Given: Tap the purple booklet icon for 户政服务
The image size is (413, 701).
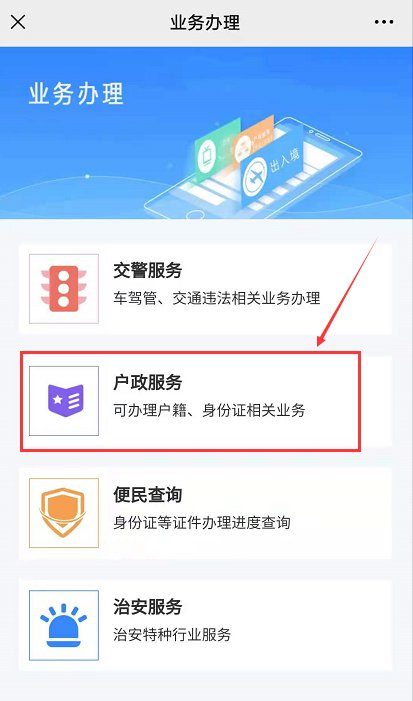Looking at the screenshot, I should pyautogui.click(x=64, y=401).
